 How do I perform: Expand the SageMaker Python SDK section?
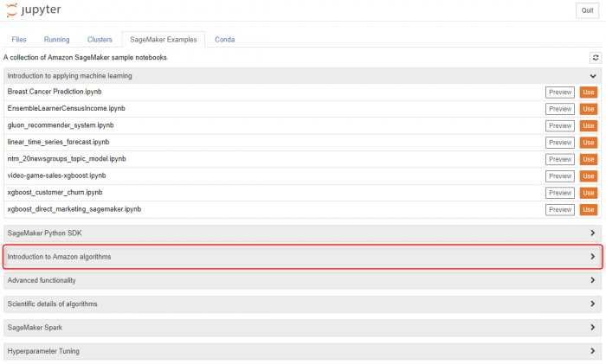[x=303, y=233]
